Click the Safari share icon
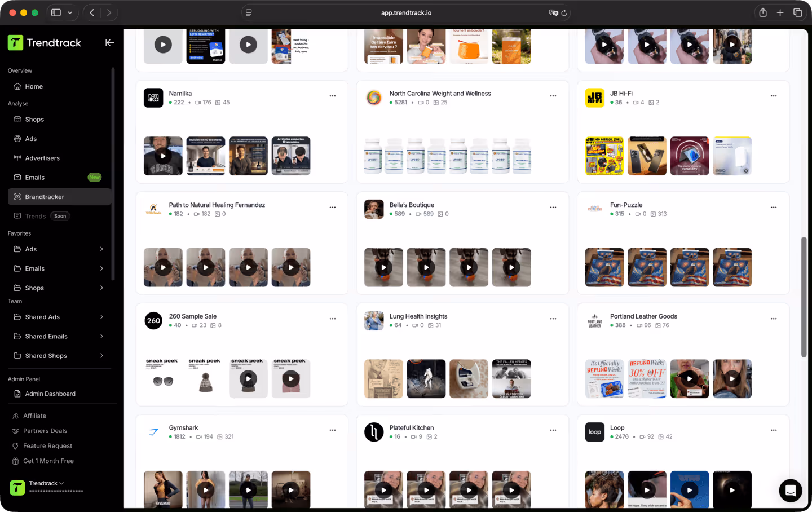Image resolution: width=812 pixels, height=512 pixels. point(762,12)
